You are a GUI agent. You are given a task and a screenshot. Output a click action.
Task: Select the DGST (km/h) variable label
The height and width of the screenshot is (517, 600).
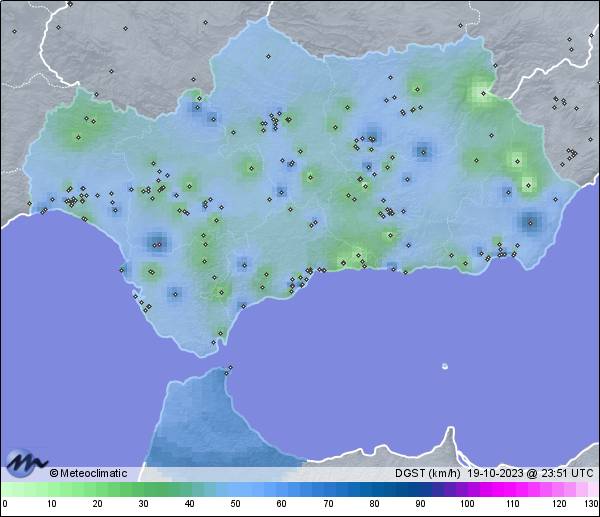[x=427, y=473]
